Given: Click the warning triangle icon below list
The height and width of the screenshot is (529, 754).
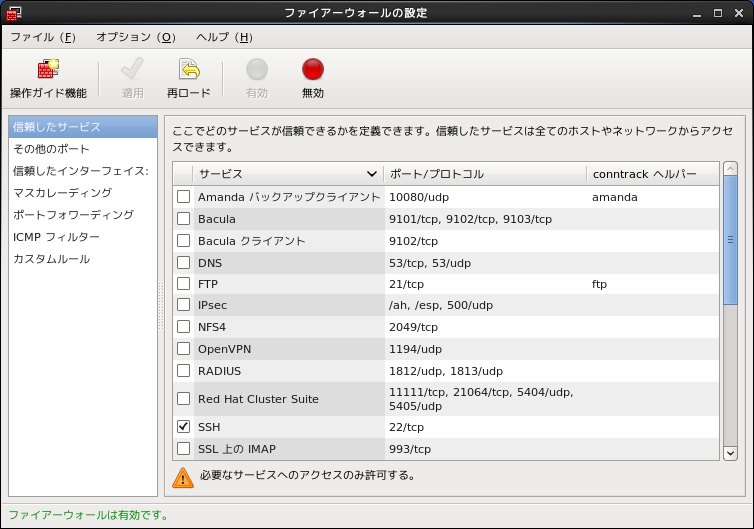Looking at the screenshot, I should [x=183, y=477].
